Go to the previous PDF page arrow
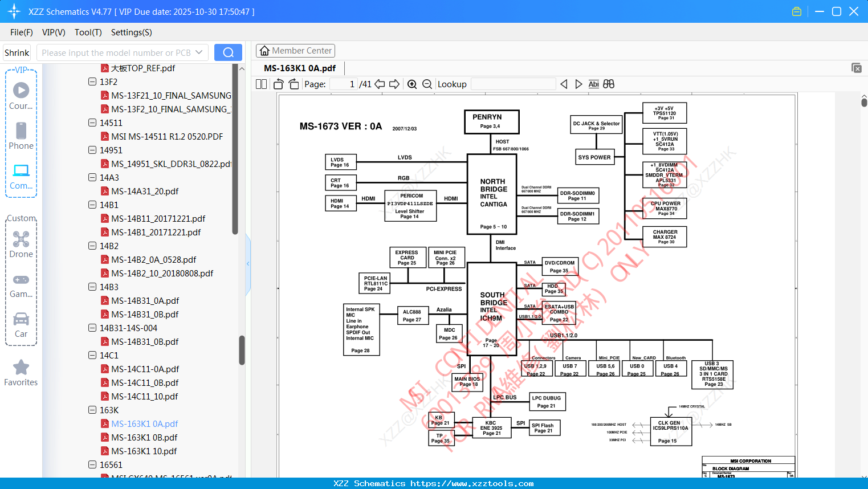Screen dimensions: 868x489 tap(380, 84)
